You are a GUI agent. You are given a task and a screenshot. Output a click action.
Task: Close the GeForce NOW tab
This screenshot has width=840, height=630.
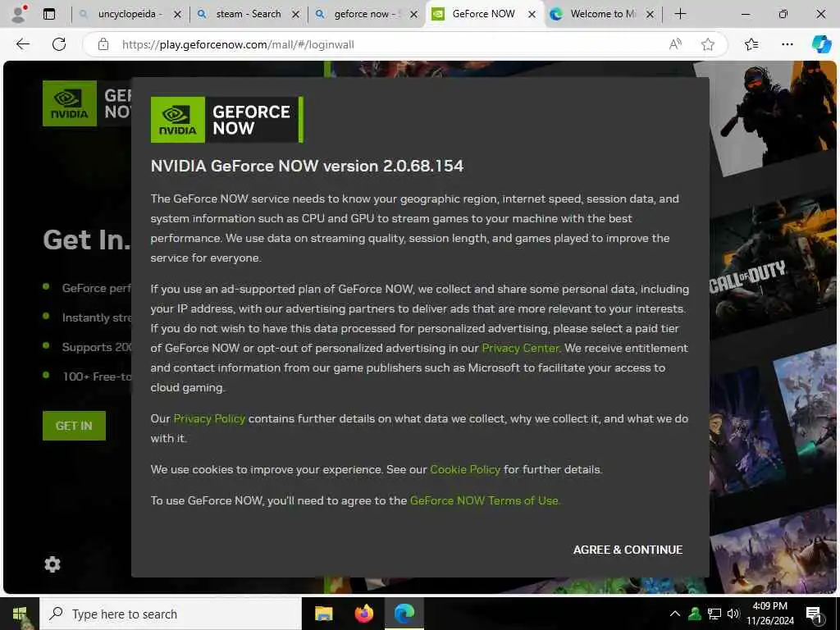(x=532, y=15)
